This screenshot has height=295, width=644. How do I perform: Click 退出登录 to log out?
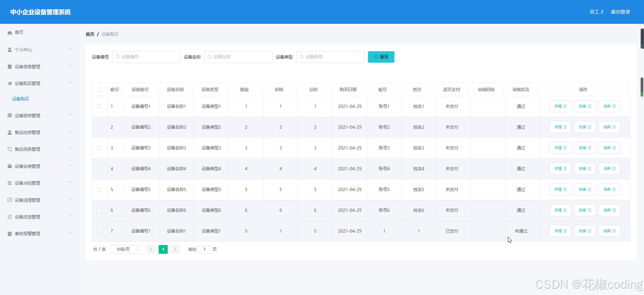point(620,12)
